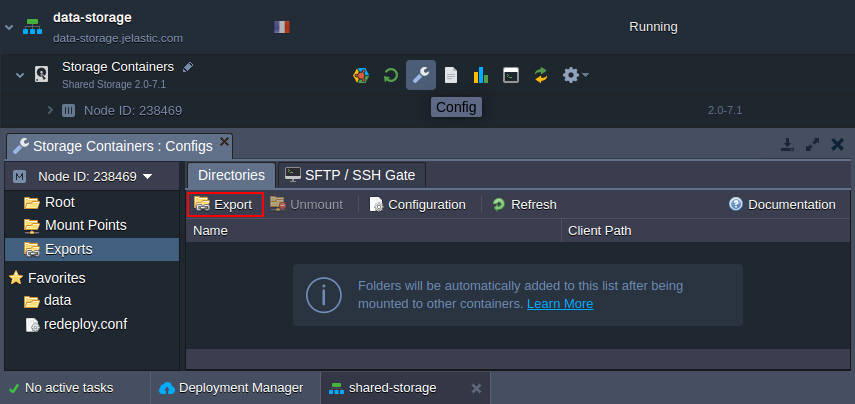Open the Log file icon
855x404 pixels.
click(450, 75)
